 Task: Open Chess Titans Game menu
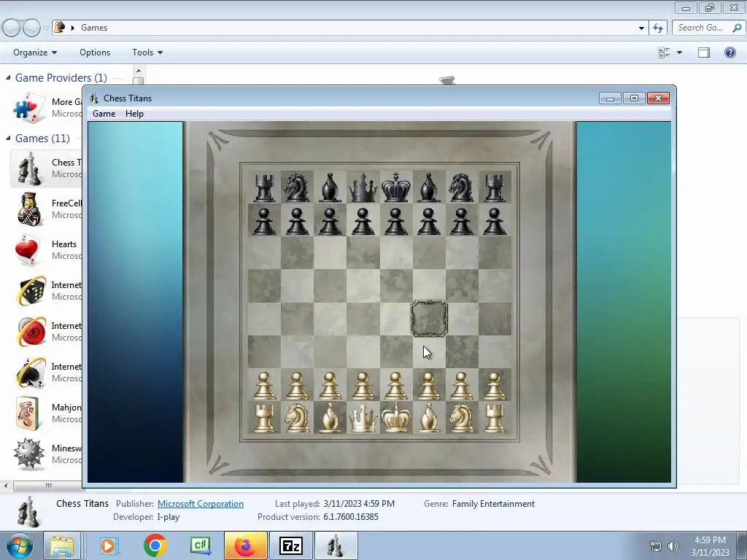coord(104,113)
